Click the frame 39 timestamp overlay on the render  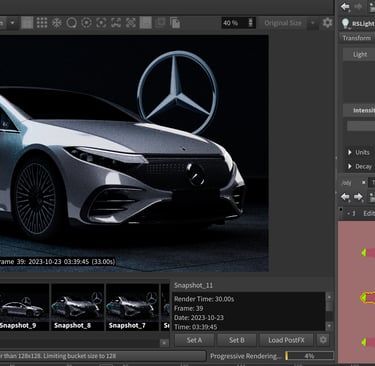tap(58, 262)
